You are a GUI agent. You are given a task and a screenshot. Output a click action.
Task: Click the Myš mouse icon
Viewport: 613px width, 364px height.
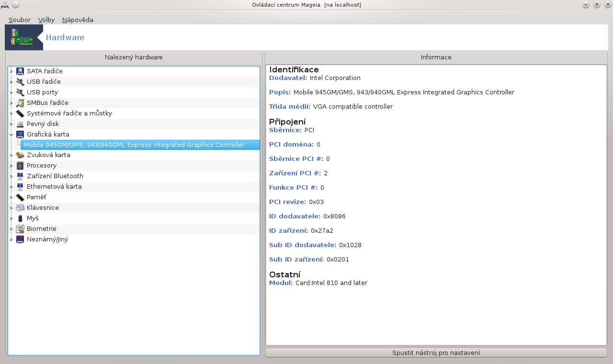pyautogui.click(x=20, y=218)
